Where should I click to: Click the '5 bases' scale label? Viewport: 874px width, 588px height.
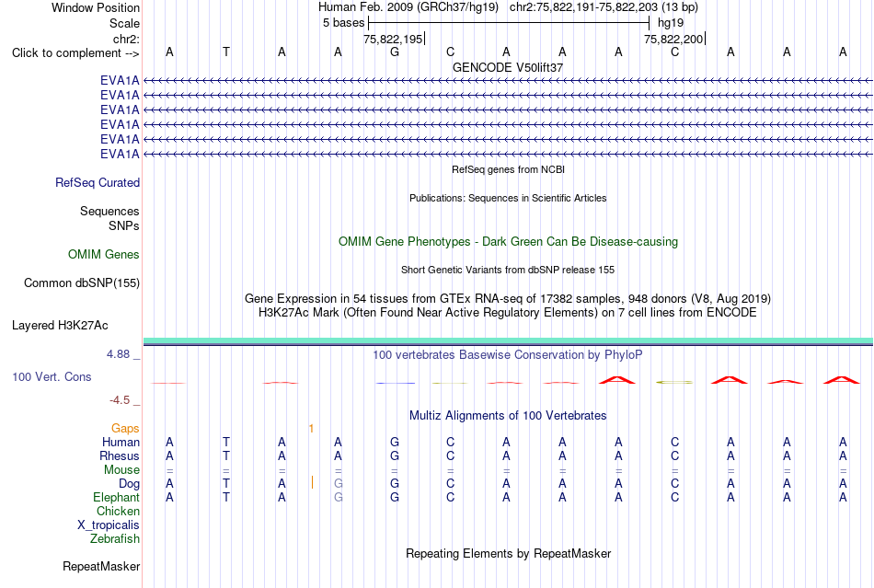(343, 23)
